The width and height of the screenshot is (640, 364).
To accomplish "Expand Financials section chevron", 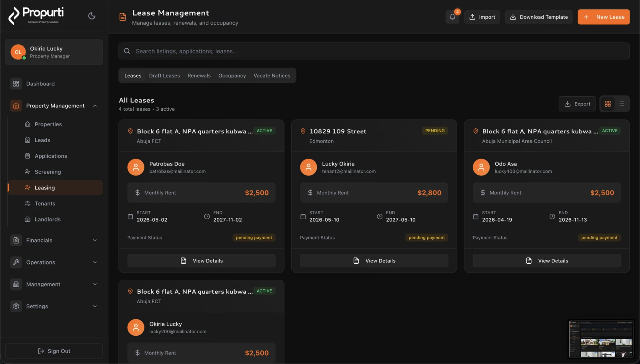I will pyautogui.click(x=95, y=241).
